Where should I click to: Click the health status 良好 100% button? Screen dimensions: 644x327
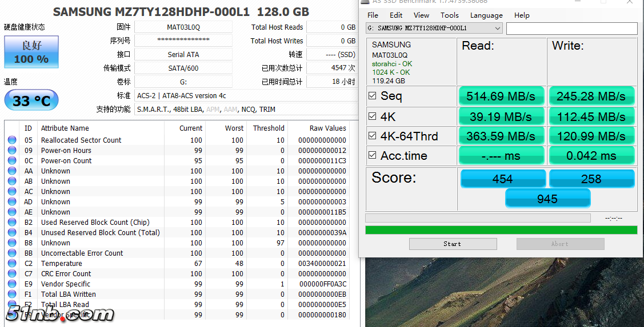[31, 52]
